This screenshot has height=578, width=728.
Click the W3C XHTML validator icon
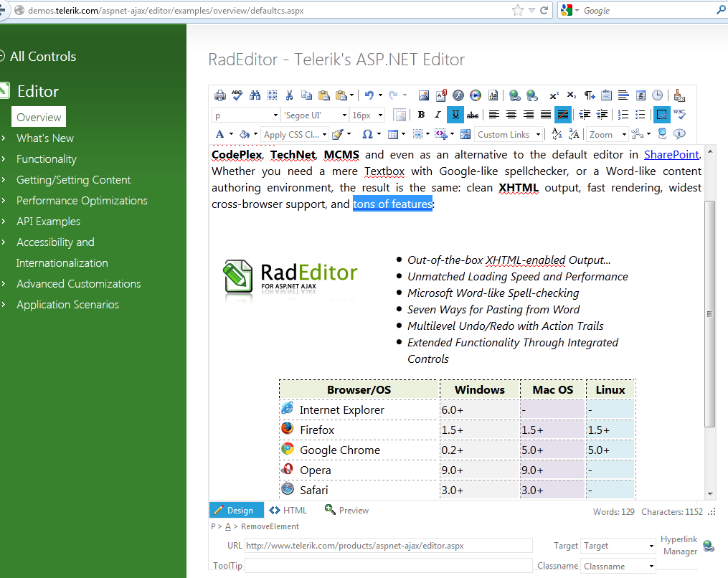[x=679, y=115]
